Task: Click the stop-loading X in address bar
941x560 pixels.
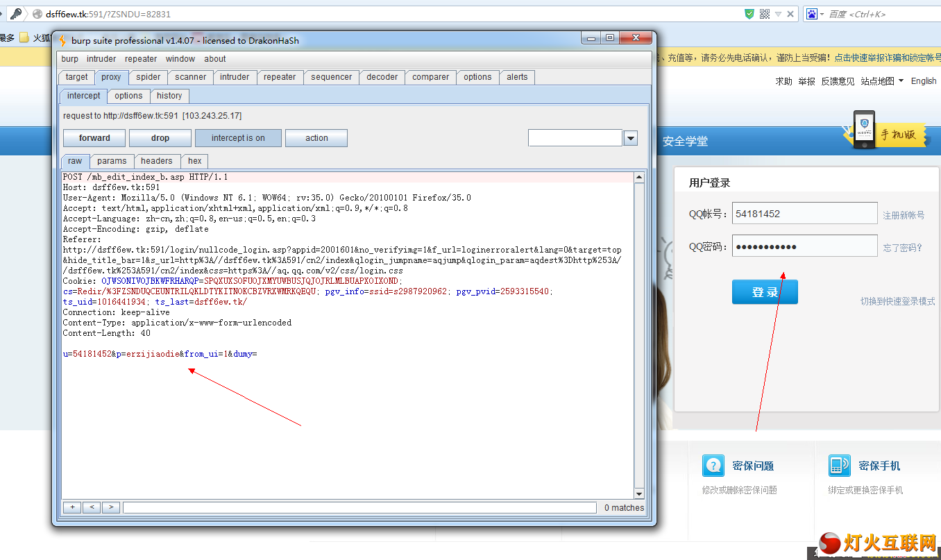Action: (x=792, y=14)
